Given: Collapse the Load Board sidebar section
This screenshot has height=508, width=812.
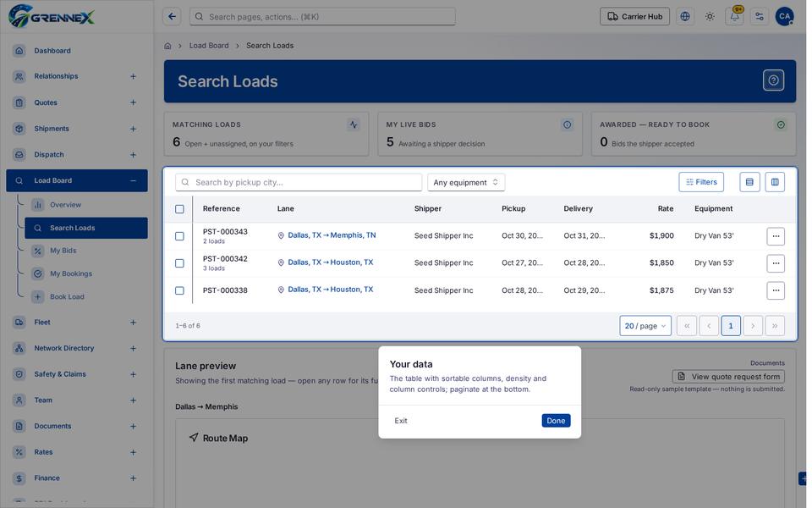Looking at the screenshot, I should click(x=133, y=180).
